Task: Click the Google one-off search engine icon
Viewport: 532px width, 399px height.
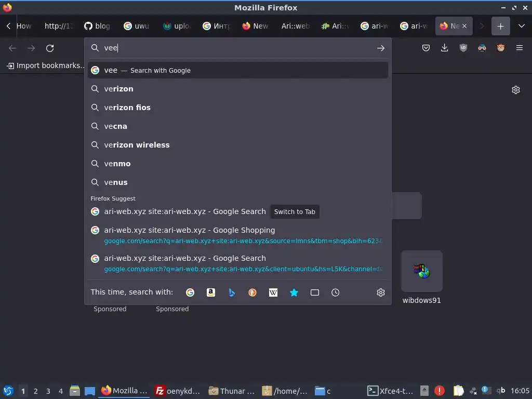Action: (x=190, y=292)
